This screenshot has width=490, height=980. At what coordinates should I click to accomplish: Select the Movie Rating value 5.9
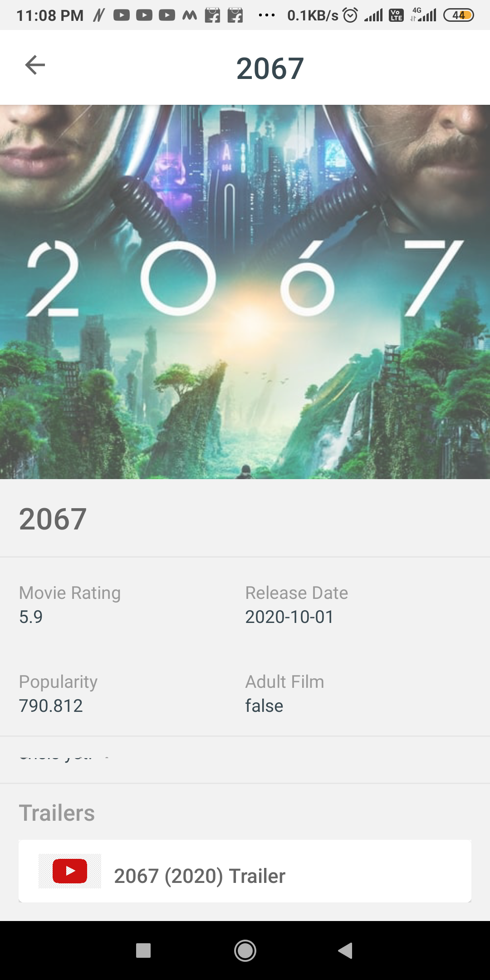pos(30,616)
